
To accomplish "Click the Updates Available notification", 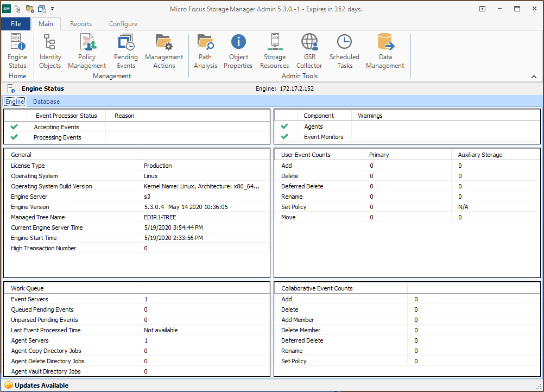I will 37,385.
